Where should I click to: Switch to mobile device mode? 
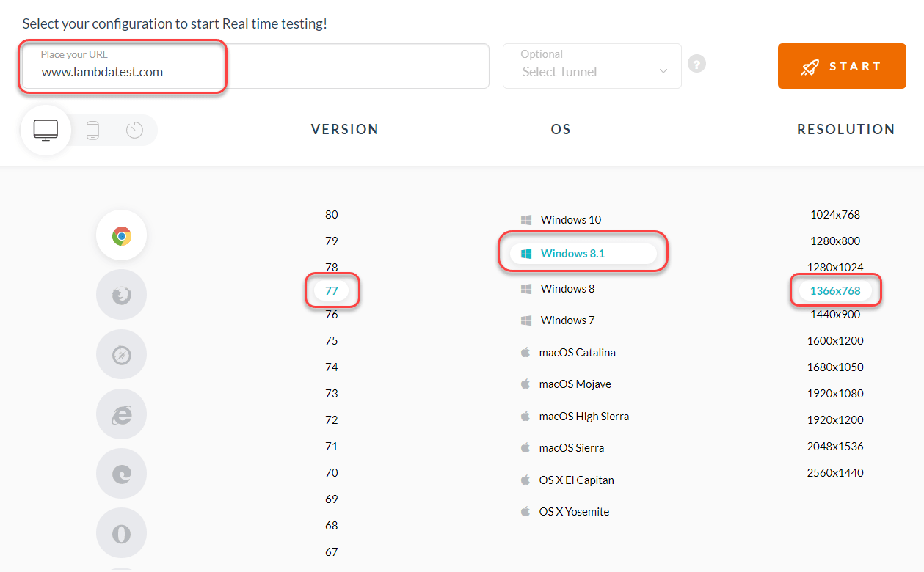(x=92, y=131)
